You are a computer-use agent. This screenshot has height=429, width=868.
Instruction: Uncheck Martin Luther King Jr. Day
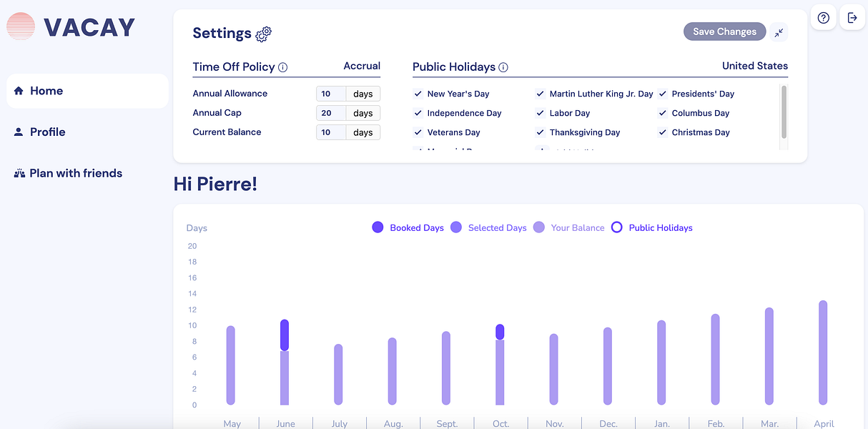541,94
